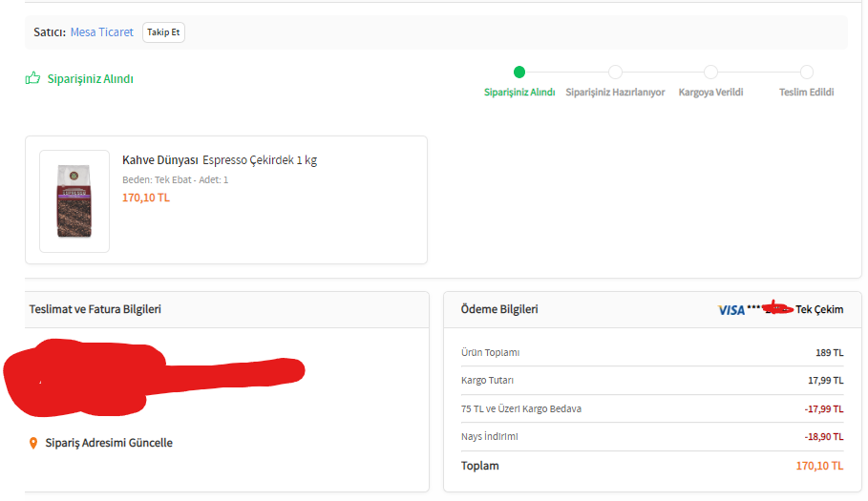Open the Espresso coffee bag product thumbnail
Viewport: 868px width, 501px height.
74,201
